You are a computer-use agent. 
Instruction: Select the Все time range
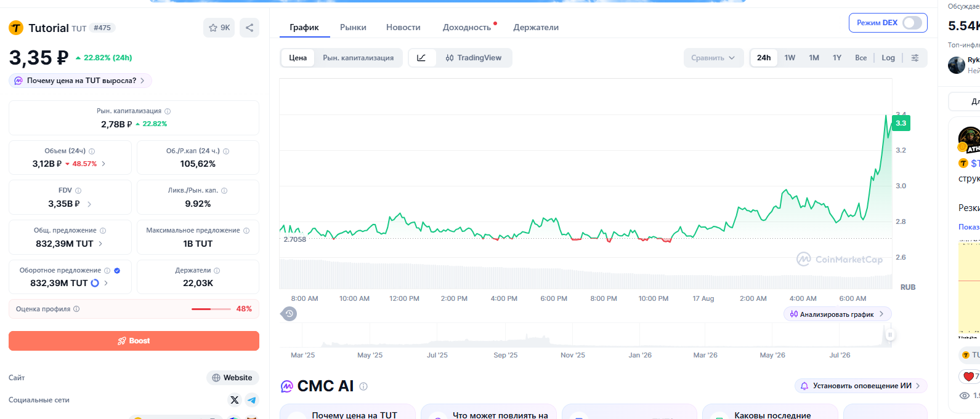(x=861, y=58)
